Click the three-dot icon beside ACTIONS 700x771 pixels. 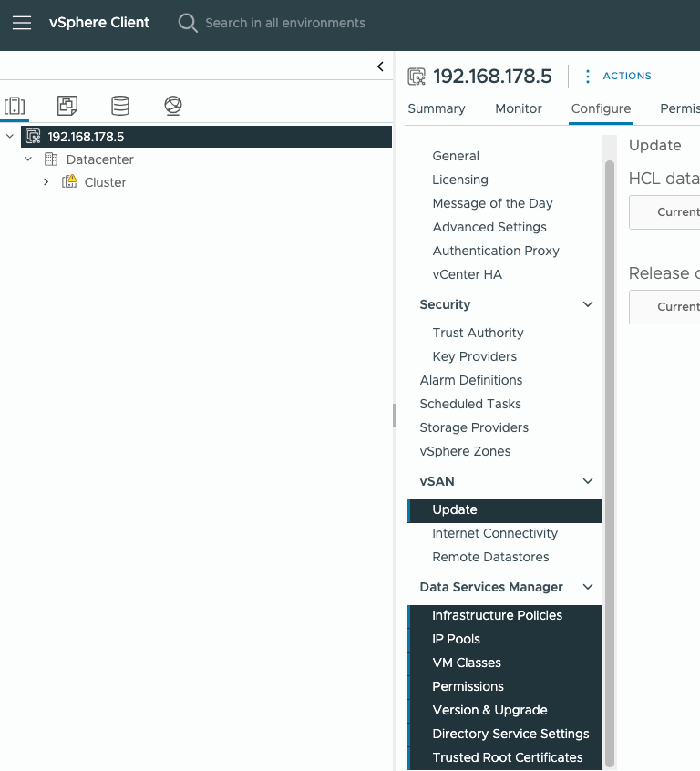click(587, 77)
